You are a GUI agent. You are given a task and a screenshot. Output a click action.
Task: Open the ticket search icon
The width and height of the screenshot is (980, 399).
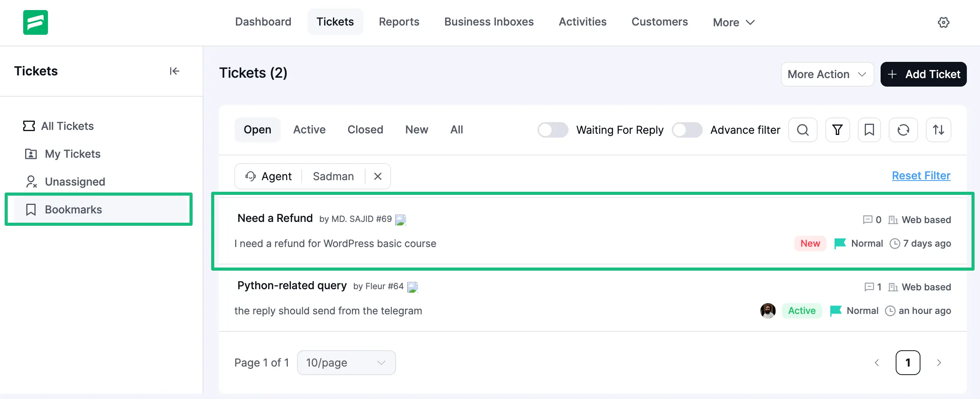[x=803, y=130]
